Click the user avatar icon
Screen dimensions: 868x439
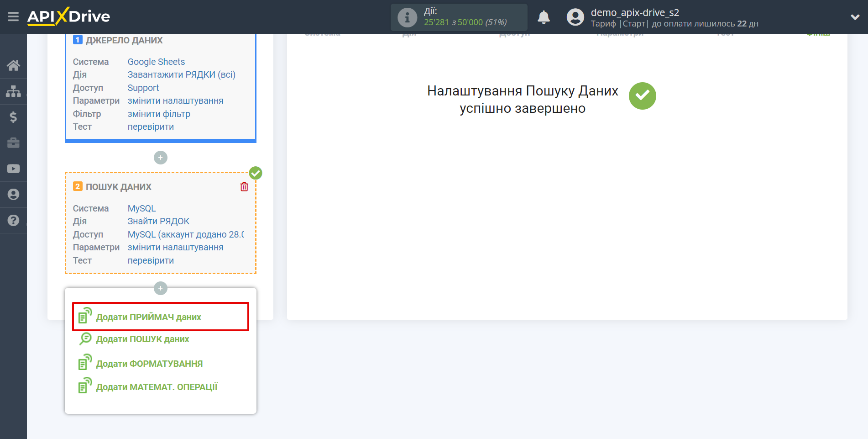(575, 17)
